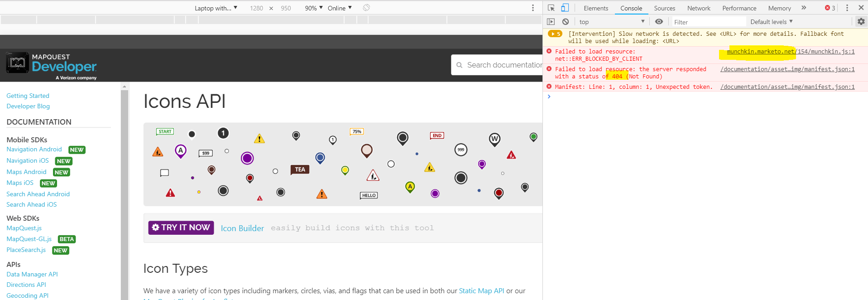Open munchkin.marketo.net source link in console
The height and width of the screenshot is (300, 868).
click(791, 51)
